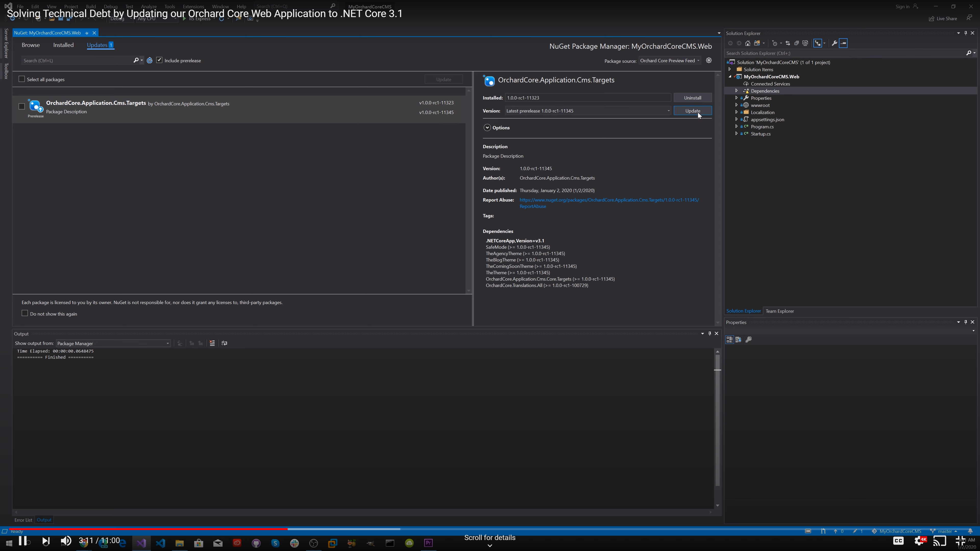Click the Solution Explorer Home icon
980x551 pixels.
[748, 43]
